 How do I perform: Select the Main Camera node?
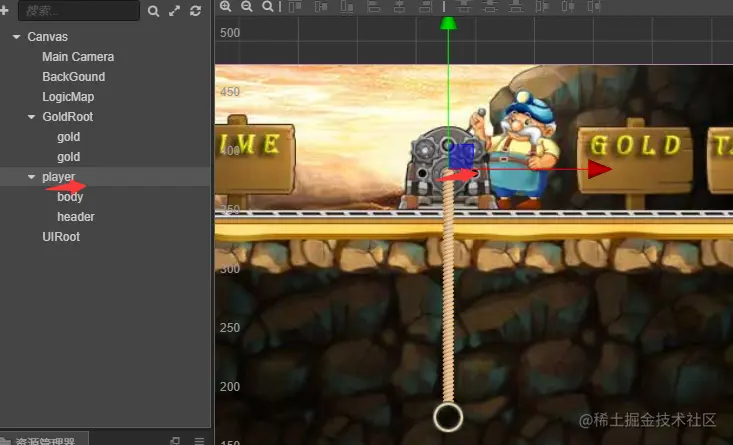tap(78, 57)
